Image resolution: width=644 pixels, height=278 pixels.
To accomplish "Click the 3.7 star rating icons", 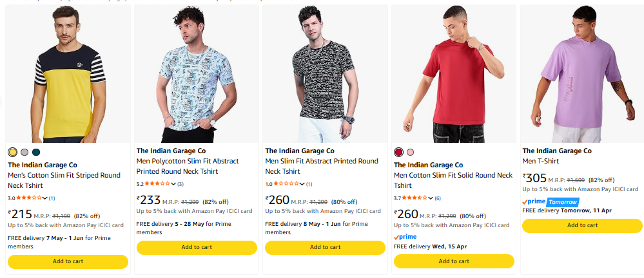I will click(415, 198).
